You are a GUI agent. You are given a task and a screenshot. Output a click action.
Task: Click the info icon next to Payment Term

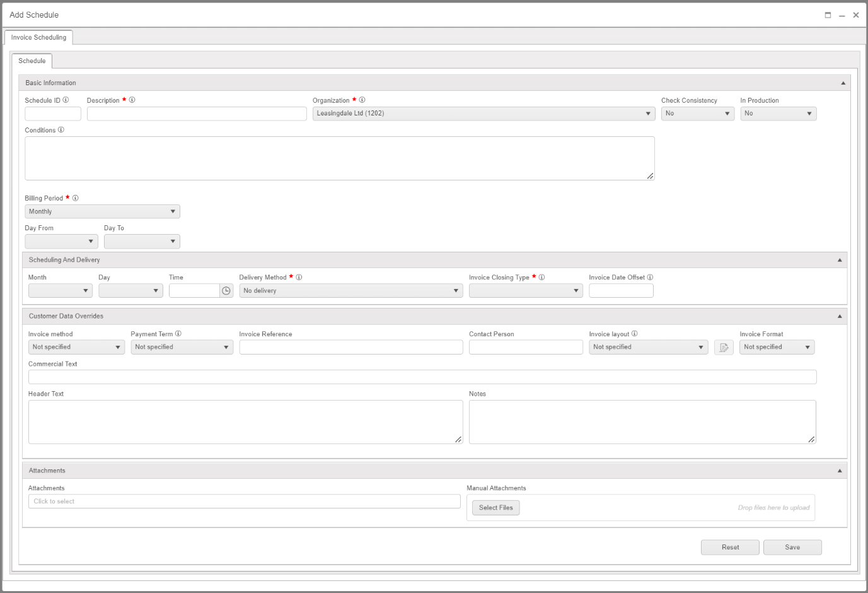178,333
